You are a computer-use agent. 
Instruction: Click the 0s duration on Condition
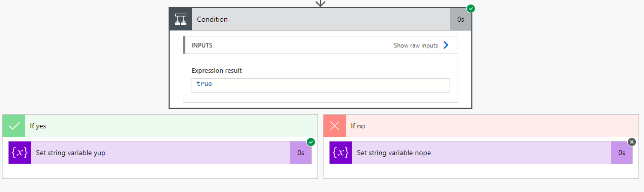pyautogui.click(x=461, y=19)
